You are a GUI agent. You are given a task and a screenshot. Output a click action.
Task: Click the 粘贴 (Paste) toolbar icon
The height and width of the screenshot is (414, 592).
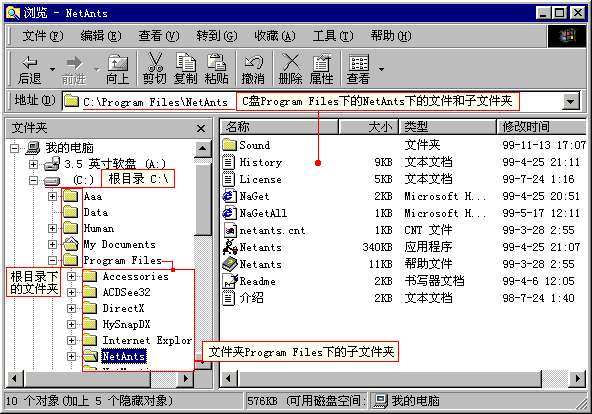pyautogui.click(x=216, y=62)
